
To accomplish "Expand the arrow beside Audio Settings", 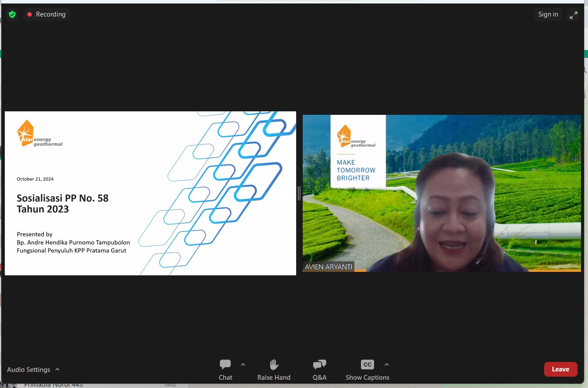I will [x=57, y=369].
